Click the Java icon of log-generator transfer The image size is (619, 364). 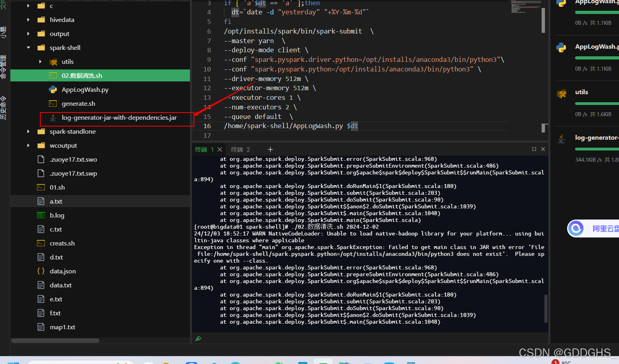click(x=562, y=138)
